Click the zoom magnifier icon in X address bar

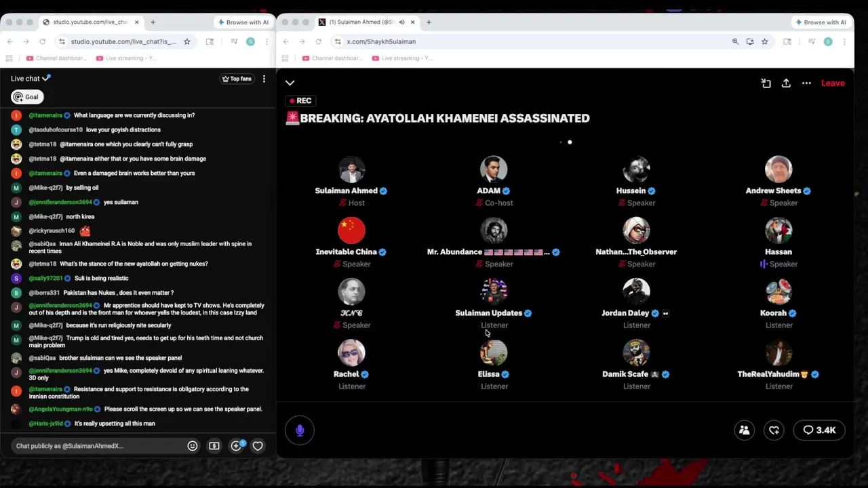pos(735,41)
